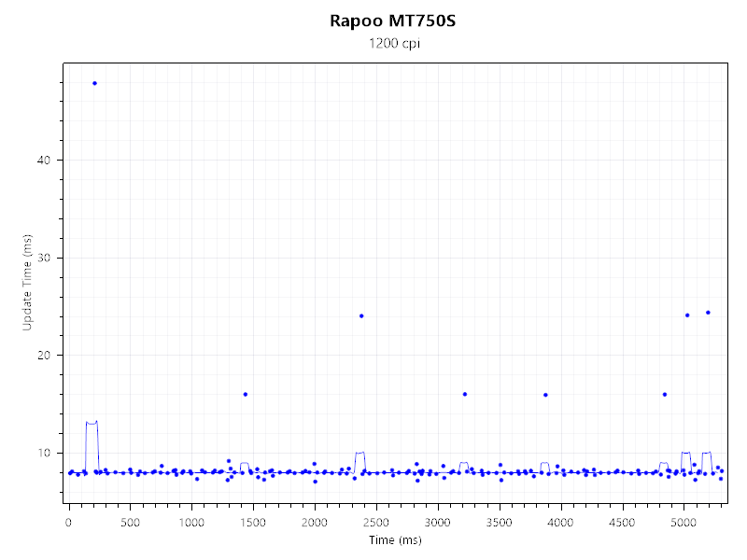Click the x-axis tick label "500"
The height and width of the screenshot is (560, 747).
point(130,523)
